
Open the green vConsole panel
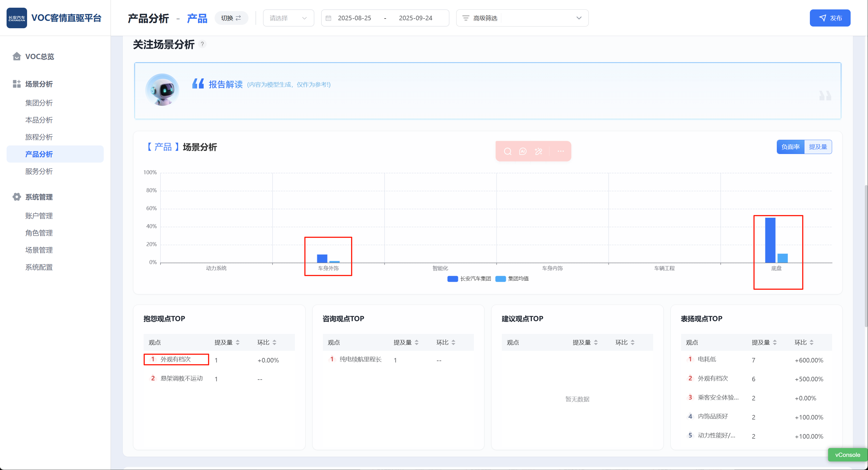coord(847,455)
